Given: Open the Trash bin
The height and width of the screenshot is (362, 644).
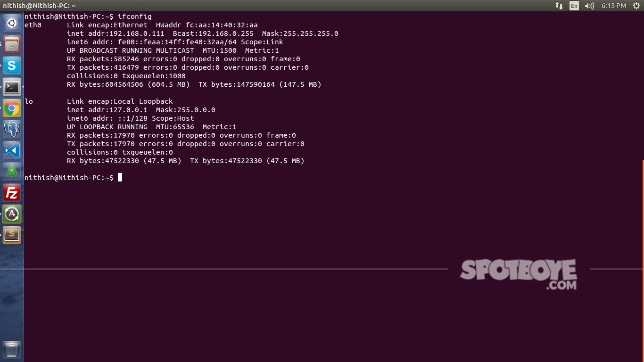Looking at the screenshot, I should tap(12, 350).
